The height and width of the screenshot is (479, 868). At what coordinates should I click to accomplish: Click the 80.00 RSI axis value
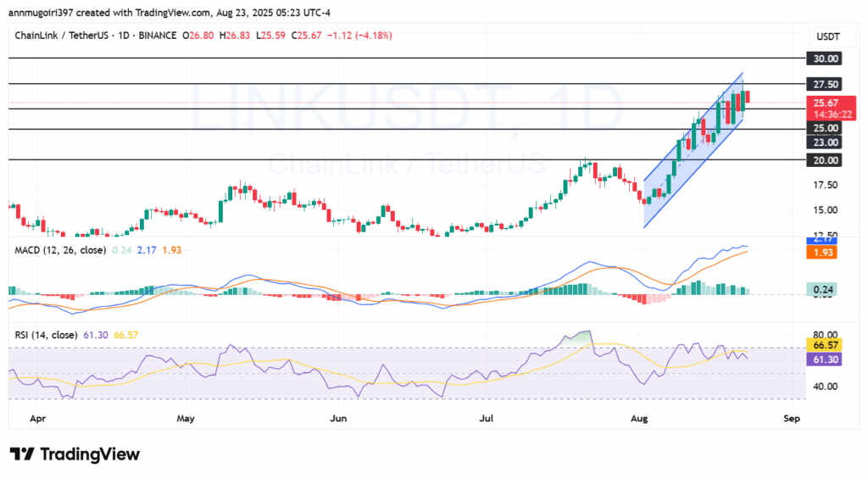(x=825, y=335)
